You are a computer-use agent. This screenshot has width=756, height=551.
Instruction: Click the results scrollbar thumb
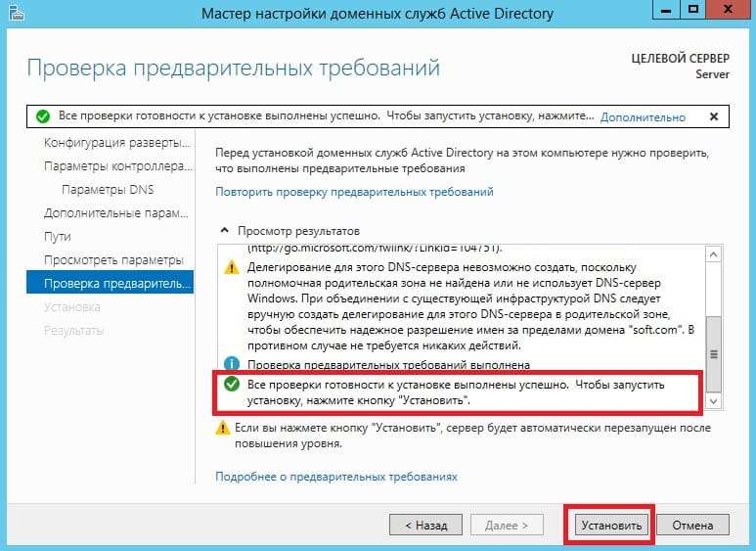714,353
